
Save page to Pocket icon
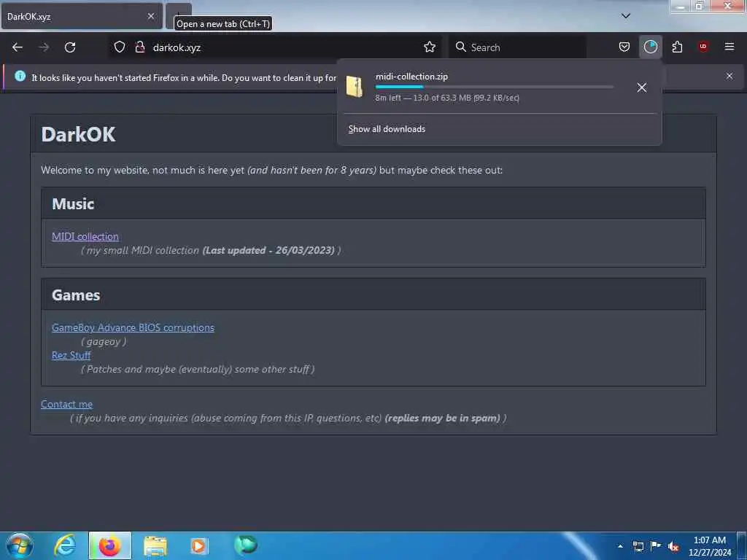click(x=624, y=47)
